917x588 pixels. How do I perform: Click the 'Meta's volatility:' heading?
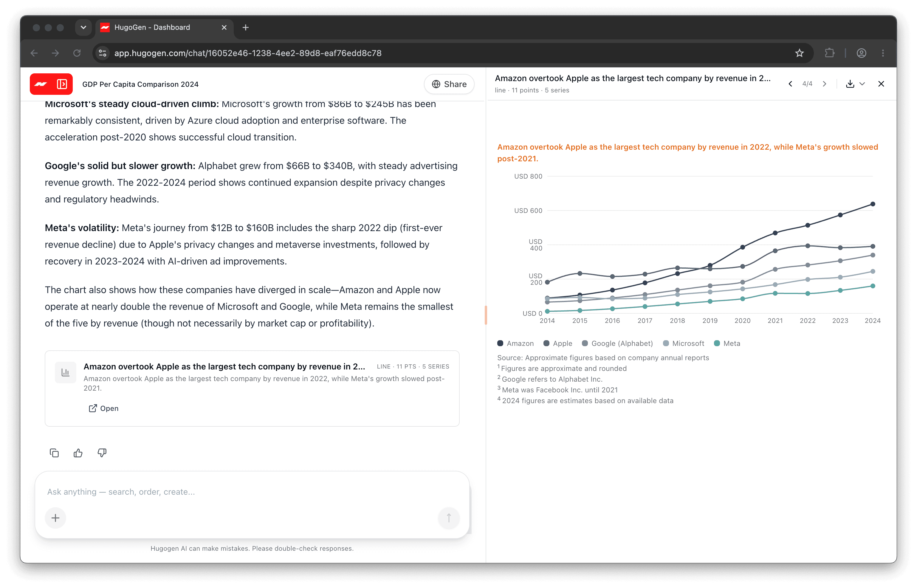pos(82,228)
